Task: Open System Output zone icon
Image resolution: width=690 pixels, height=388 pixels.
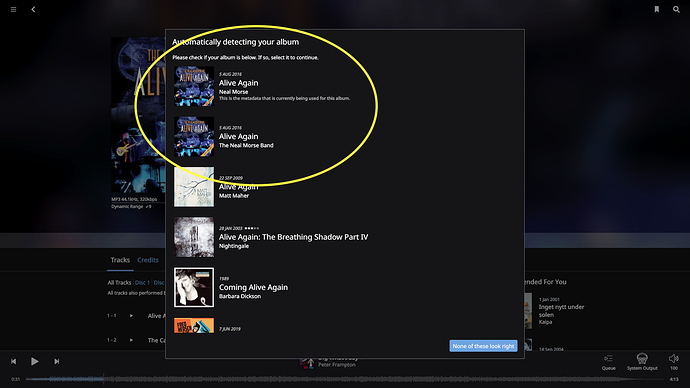Action: [x=642, y=361]
